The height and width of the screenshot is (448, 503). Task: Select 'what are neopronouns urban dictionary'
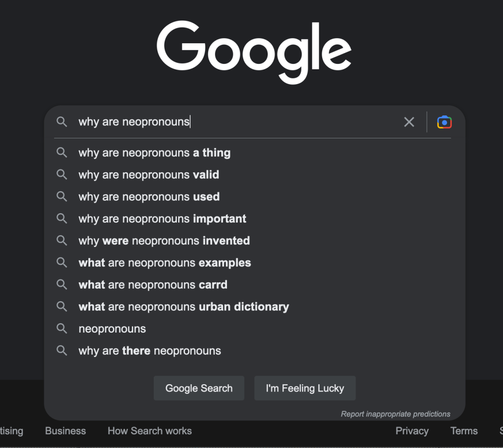click(x=184, y=307)
